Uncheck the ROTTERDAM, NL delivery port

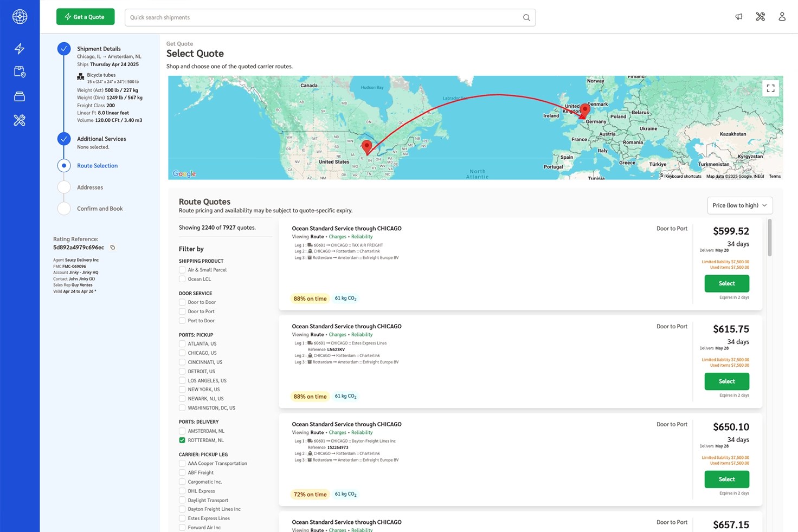[182, 440]
